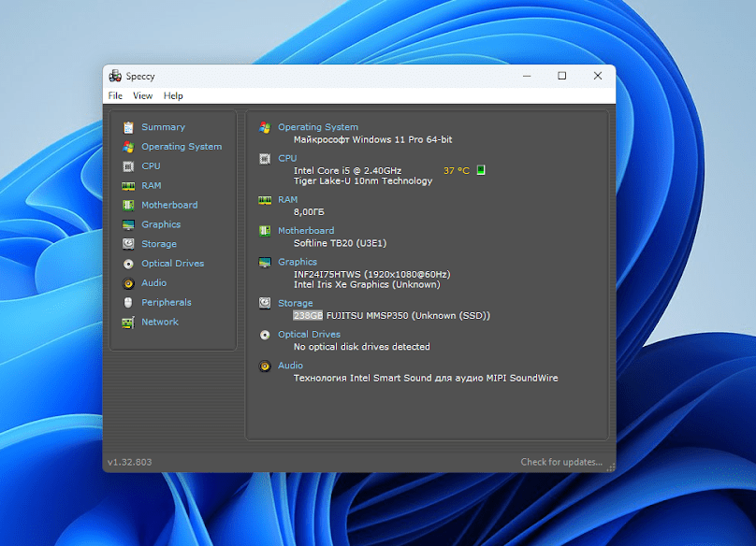Viewport: 756px width, 546px height.
Task: Open the View menu
Action: pyautogui.click(x=142, y=95)
